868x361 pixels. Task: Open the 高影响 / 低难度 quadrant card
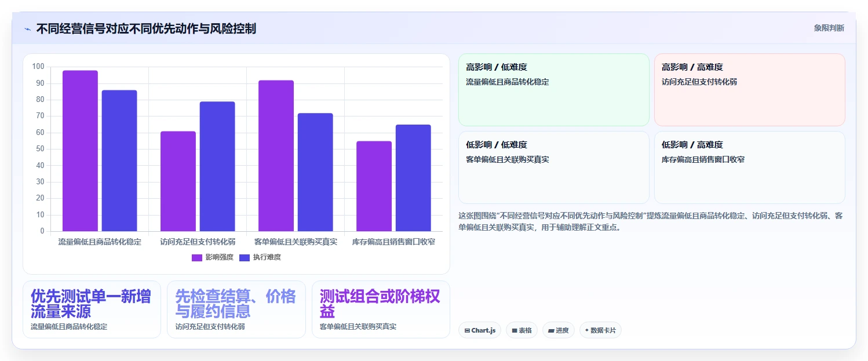pos(554,90)
